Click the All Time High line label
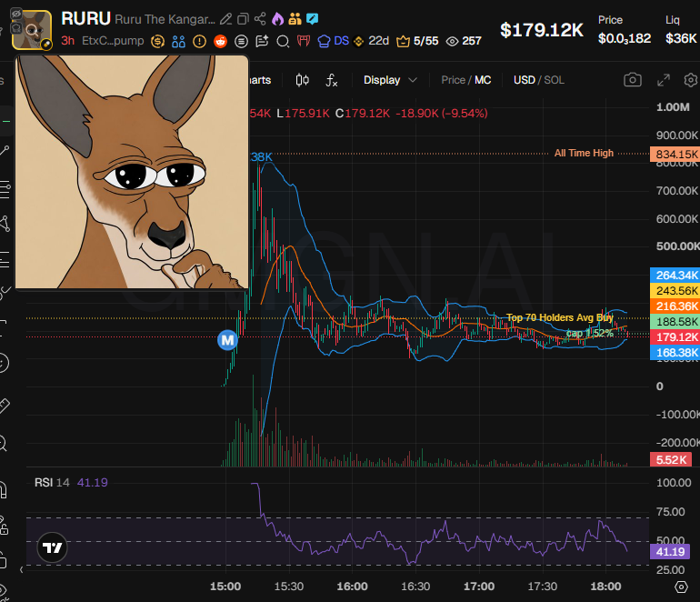700x602 pixels. pyautogui.click(x=584, y=153)
